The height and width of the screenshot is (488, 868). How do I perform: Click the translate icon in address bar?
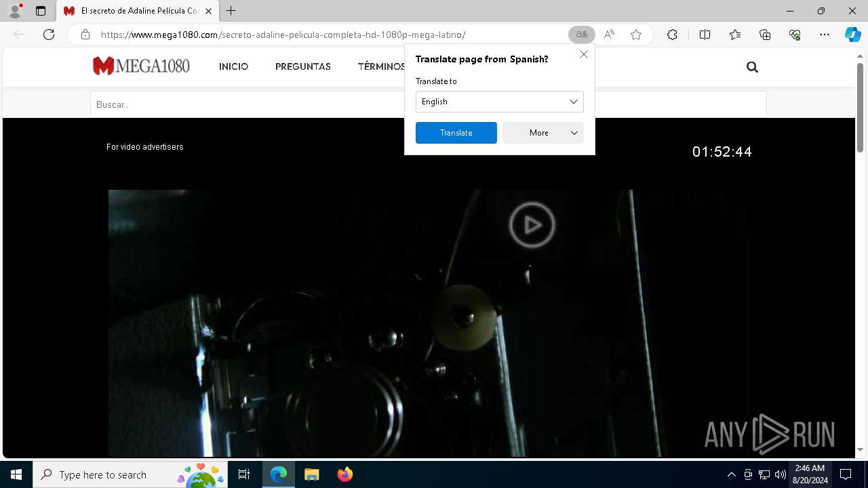point(581,35)
